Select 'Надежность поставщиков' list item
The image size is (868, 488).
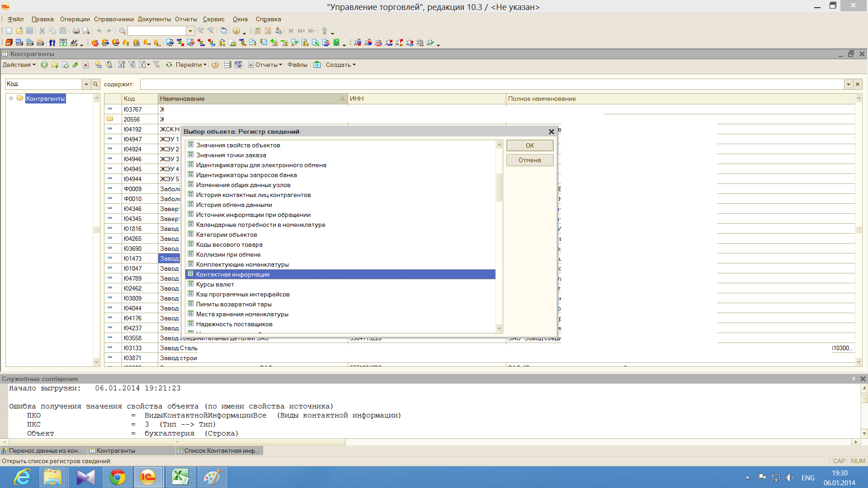(340, 324)
